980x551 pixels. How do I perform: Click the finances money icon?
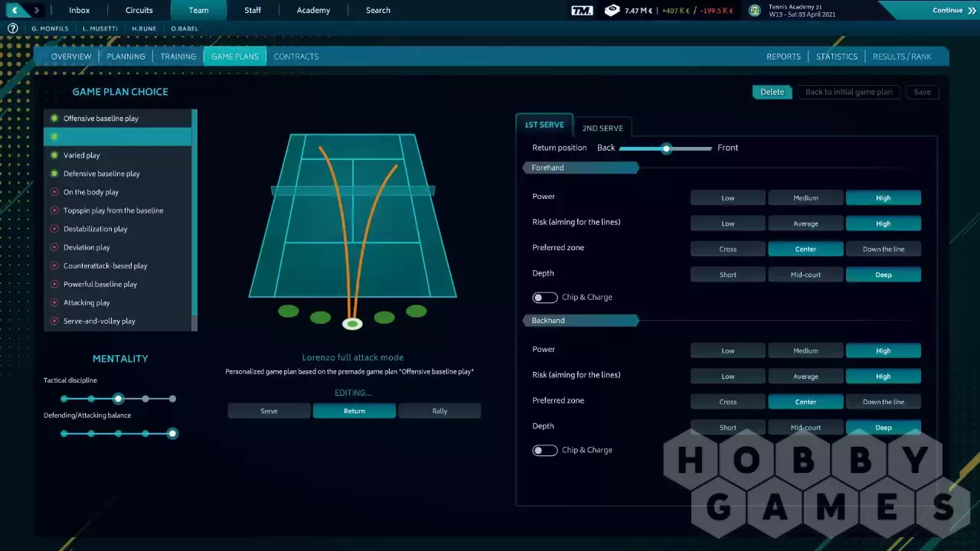(612, 11)
